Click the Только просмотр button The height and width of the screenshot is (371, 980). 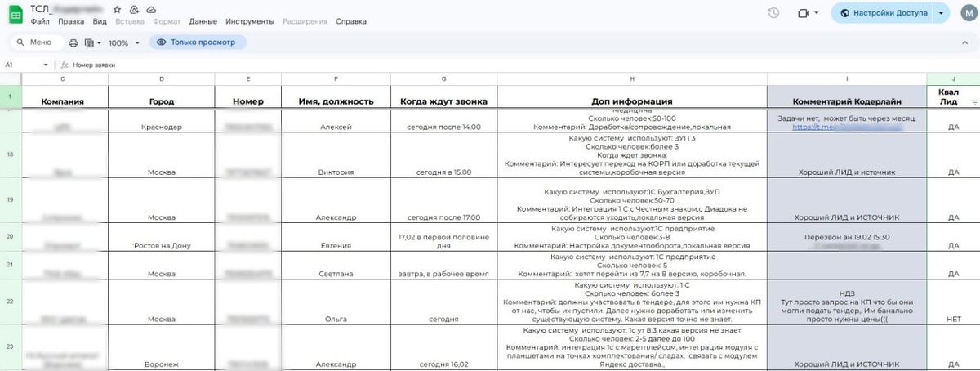tap(198, 42)
